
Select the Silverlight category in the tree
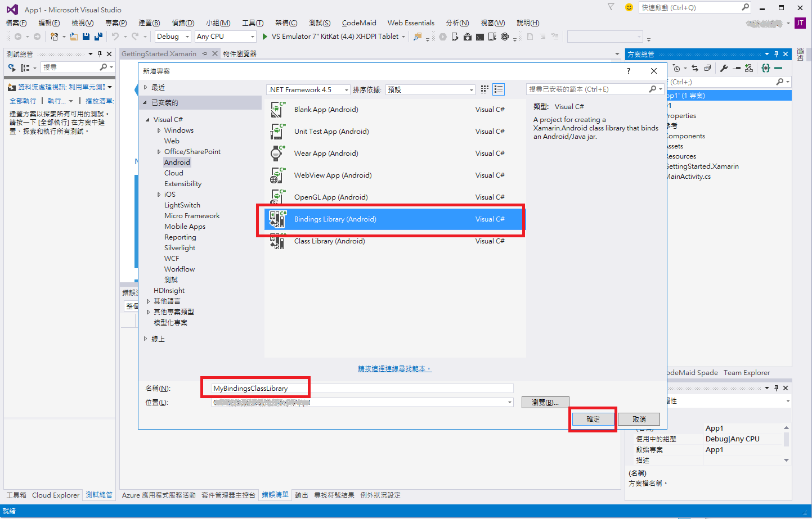click(x=180, y=248)
